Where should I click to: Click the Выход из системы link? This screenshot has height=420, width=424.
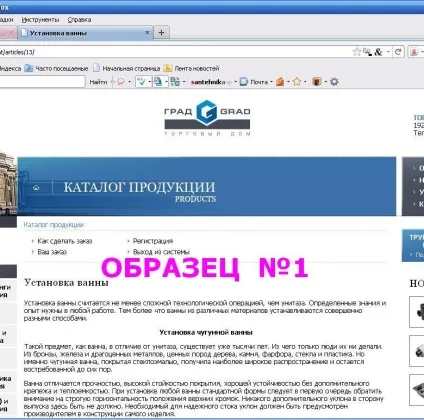point(161,252)
